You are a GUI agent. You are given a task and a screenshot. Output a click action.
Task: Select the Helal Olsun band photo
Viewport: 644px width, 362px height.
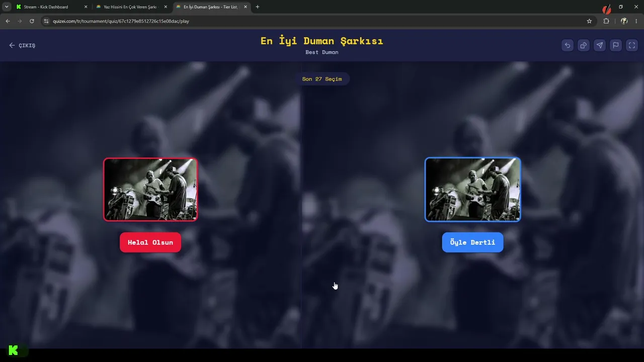[x=150, y=190]
